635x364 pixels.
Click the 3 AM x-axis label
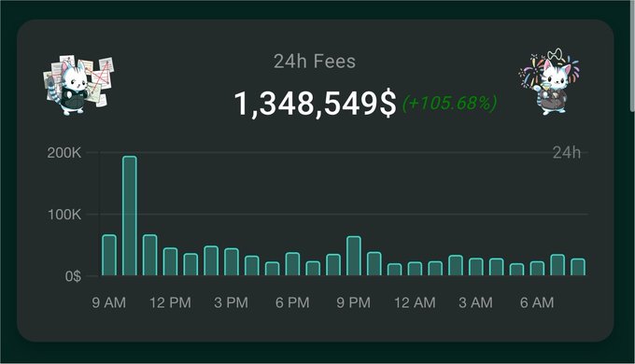tap(476, 302)
